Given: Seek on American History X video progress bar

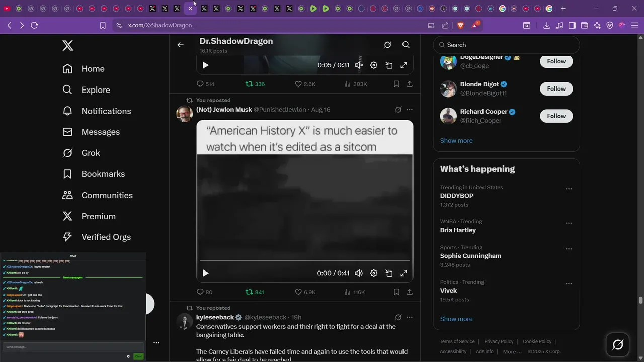Looking at the screenshot, I should tap(304, 261).
